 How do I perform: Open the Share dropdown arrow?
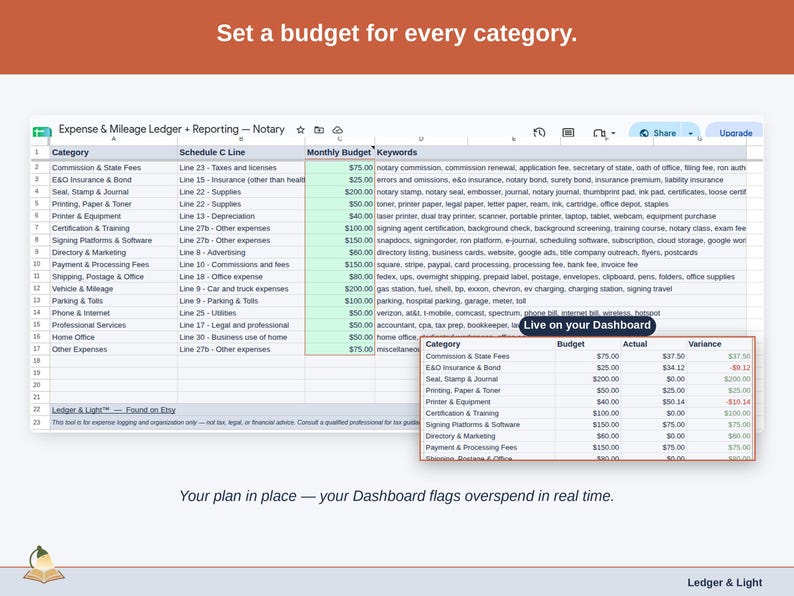point(691,133)
